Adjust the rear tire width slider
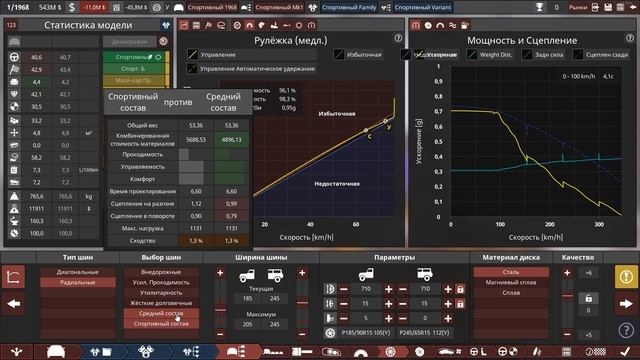This screenshot has width=640, height=360. tap(302, 303)
